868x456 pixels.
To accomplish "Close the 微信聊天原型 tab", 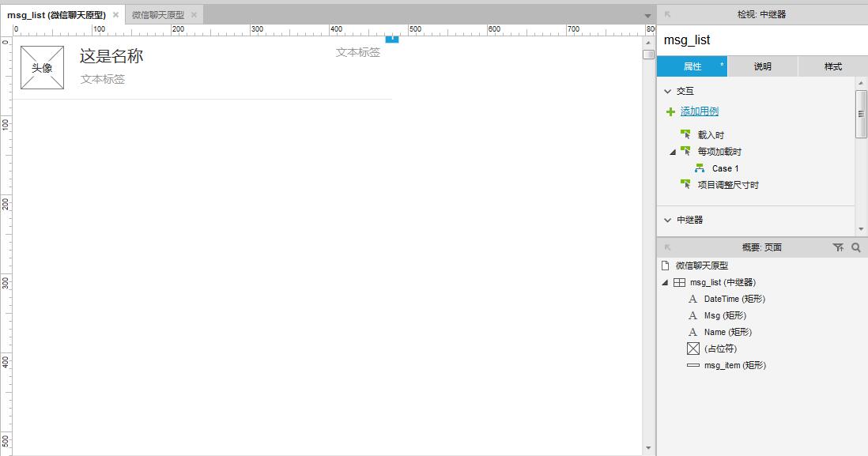I will tap(194, 15).
